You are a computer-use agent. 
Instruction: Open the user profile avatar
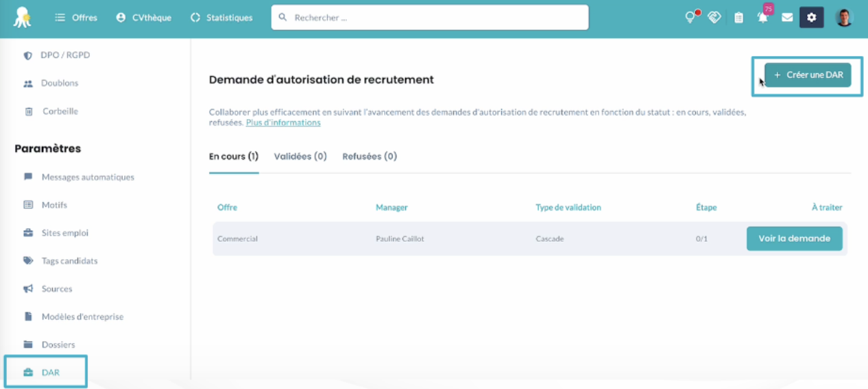844,18
